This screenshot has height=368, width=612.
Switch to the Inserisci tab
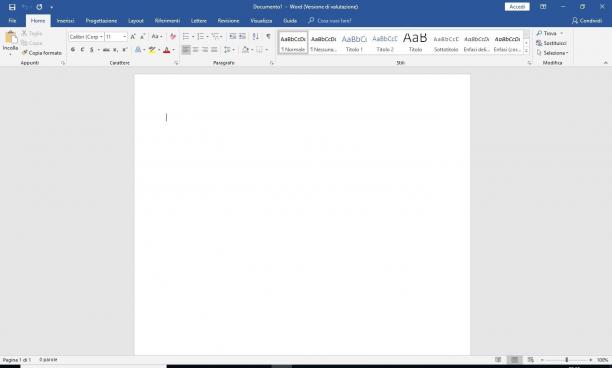click(65, 21)
